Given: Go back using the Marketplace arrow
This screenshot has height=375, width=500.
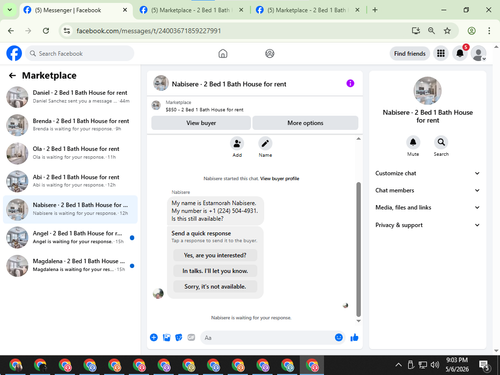Looking at the screenshot, I should tap(12, 76).
